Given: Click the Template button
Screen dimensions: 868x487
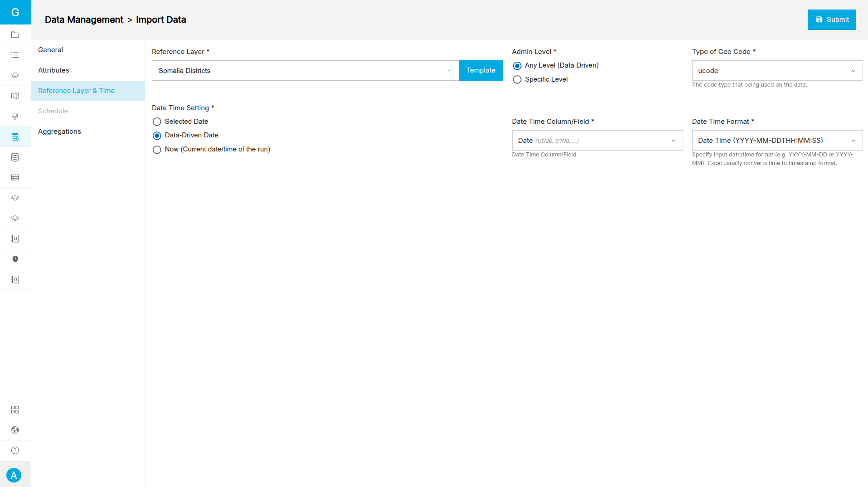Looking at the screenshot, I should [480, 70].
